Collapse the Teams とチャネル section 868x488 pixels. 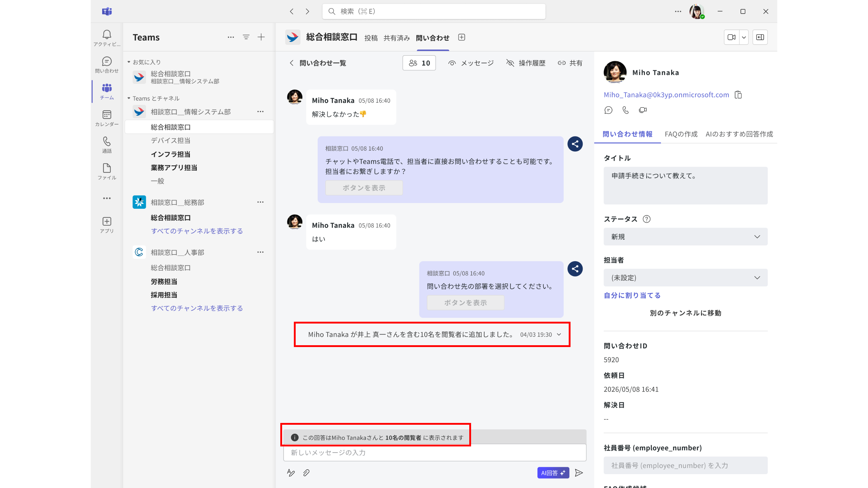tap(129, 98)
